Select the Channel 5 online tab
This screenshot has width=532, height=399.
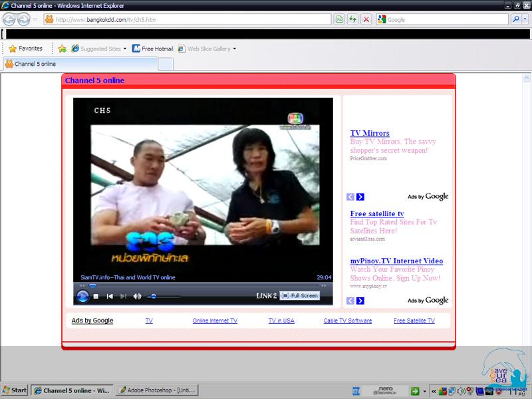(35, 64)
